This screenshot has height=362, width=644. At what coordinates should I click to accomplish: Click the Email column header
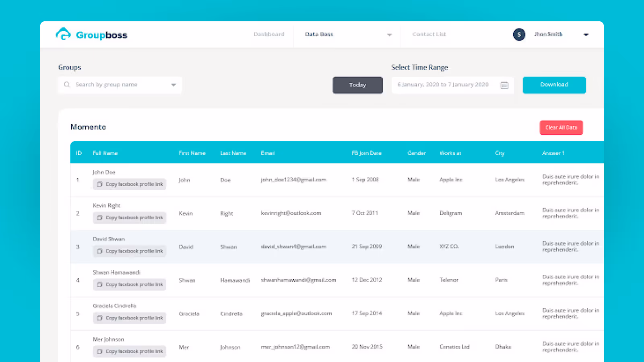coord(268,153)
